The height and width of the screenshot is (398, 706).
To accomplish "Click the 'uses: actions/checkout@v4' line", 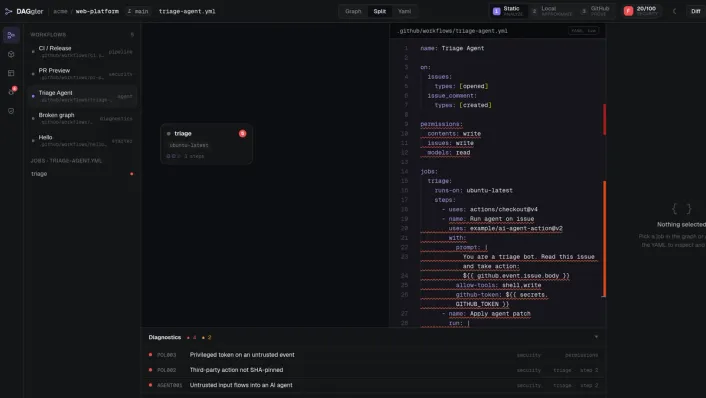I will pyautogui.click(x=489, y=209).
